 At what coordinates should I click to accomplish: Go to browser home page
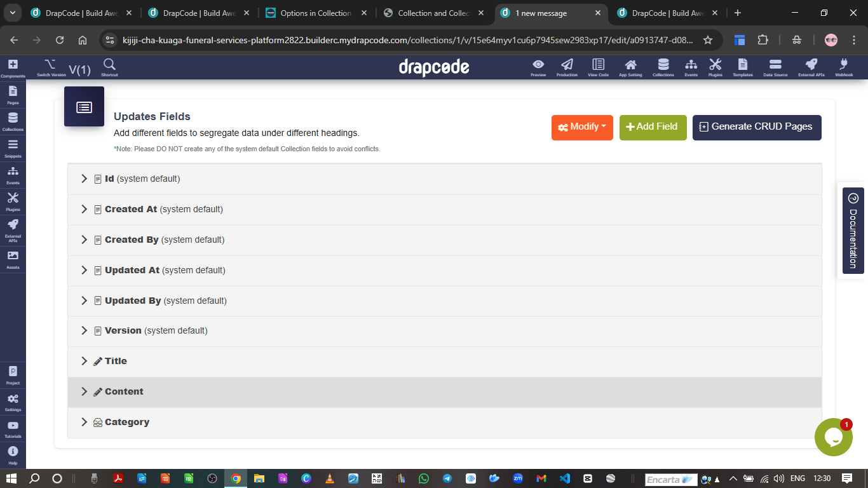pos(83,40)
